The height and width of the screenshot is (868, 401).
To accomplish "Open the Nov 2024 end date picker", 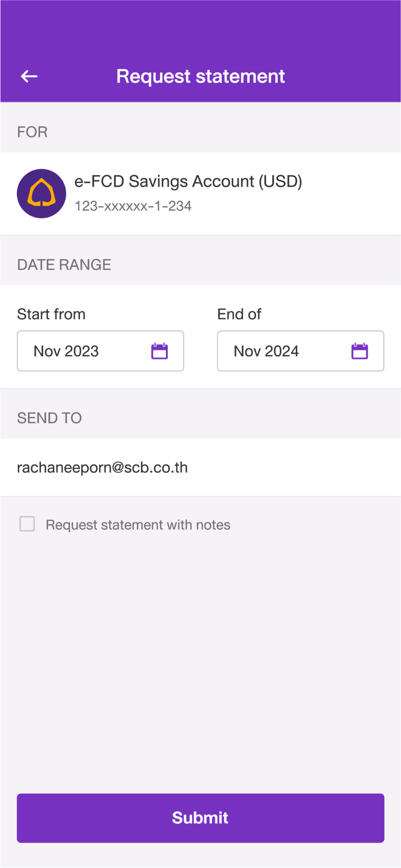I will pos(301,351).
